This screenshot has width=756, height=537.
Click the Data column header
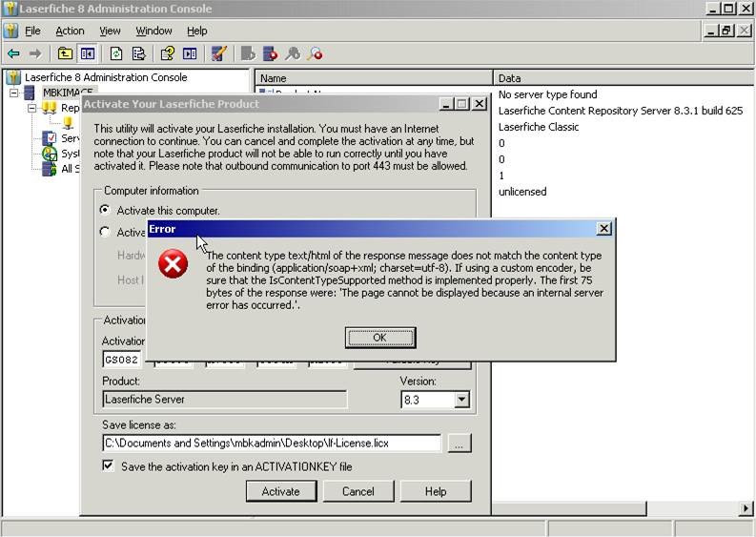tap(623, 78)
